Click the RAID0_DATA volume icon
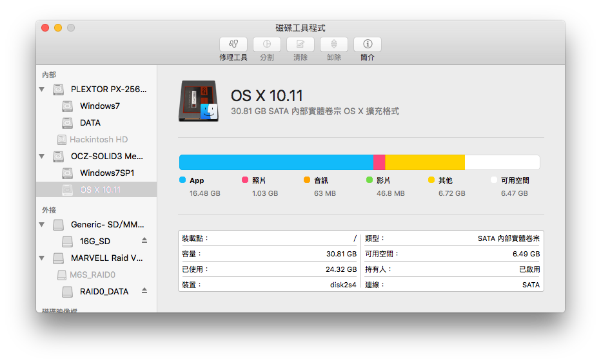The image size is (601, 364). point(68,292)
